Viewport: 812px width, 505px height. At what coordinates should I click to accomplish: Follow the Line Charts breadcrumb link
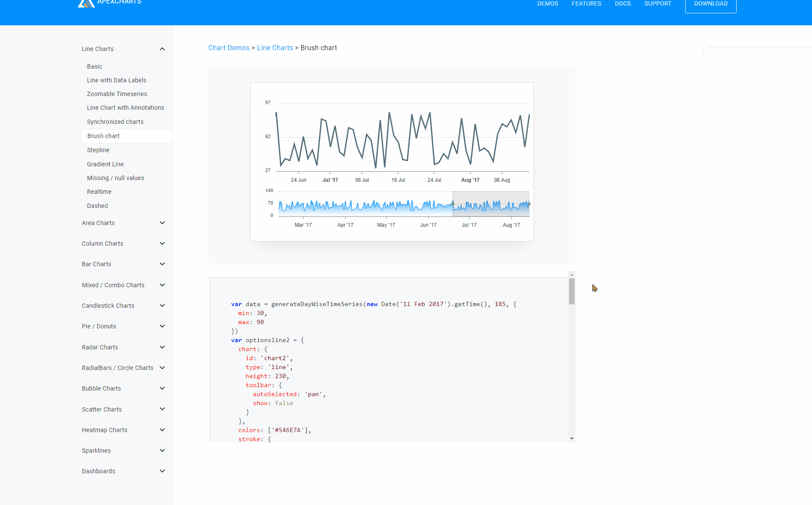275,48
